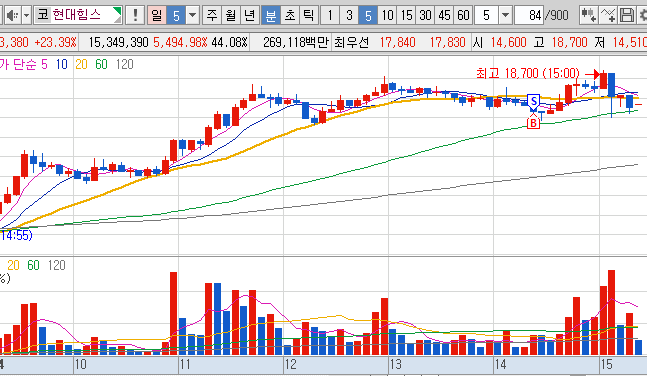This screenshot has width=647, height=376.
Task: Click the 13 hour time axis label
Action: point(395,364)
